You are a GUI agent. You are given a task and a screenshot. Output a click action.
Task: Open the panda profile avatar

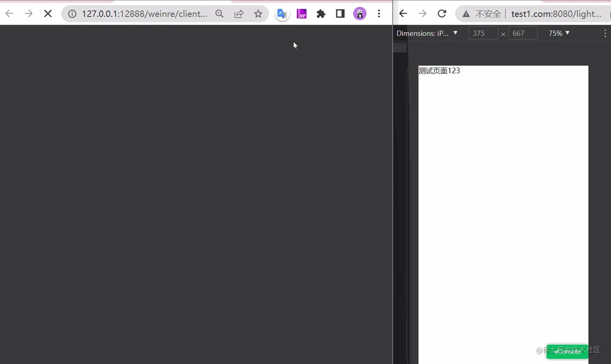[359, 13]
